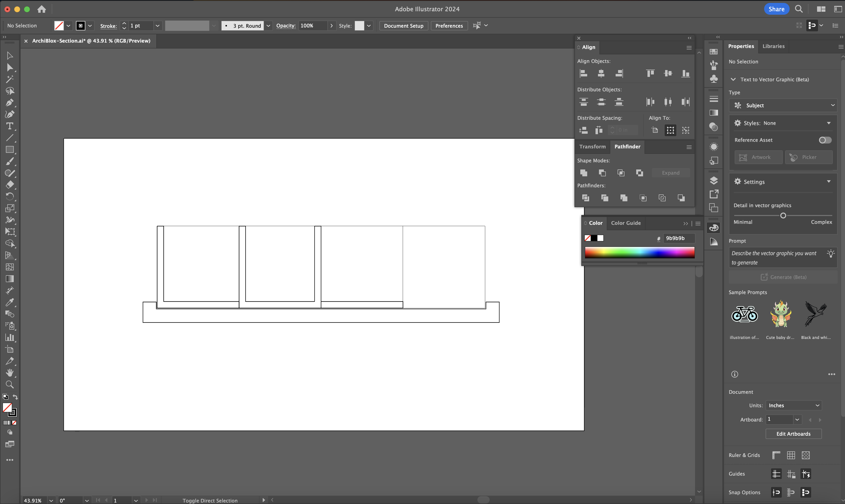This screenshot has height=504, width=845.
Task: Collapse Text to Vector Graphic section
Action: (733, 79)
